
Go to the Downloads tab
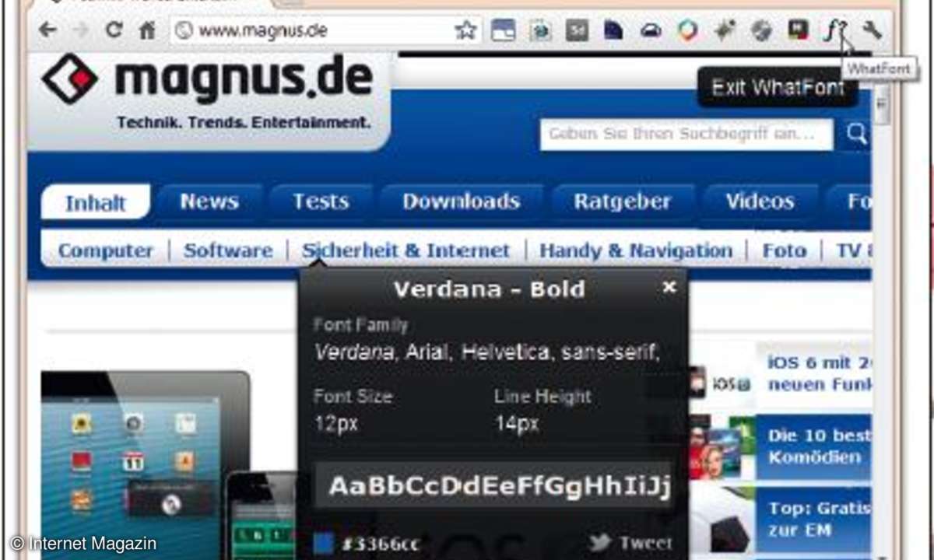(461, 201)
